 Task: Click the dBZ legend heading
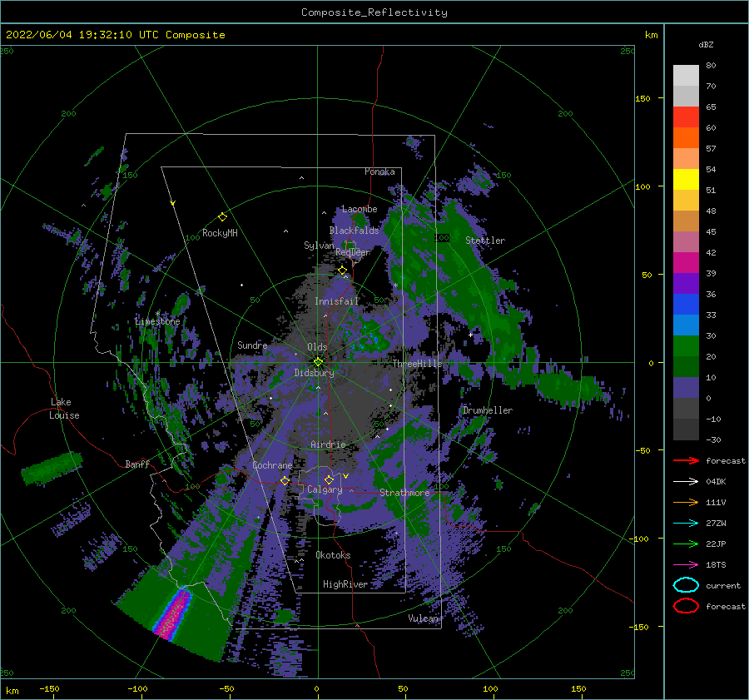click(x=706, y=45)
